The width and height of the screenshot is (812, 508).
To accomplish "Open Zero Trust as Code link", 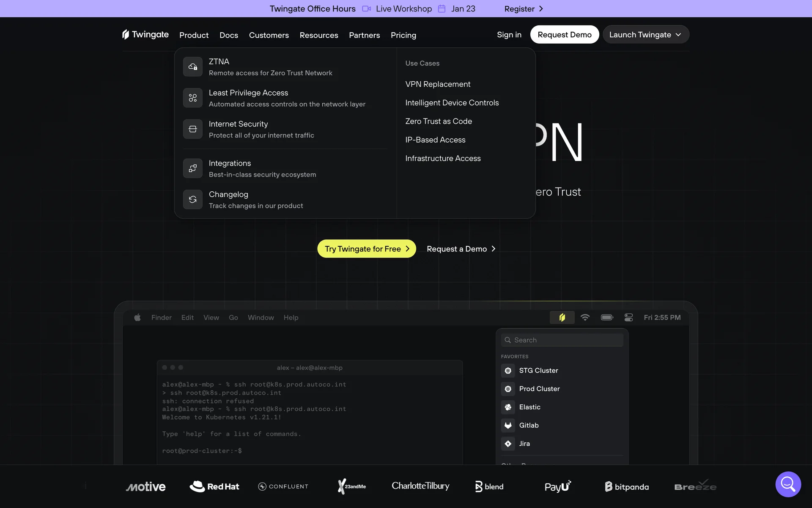I will pos(439,121).
